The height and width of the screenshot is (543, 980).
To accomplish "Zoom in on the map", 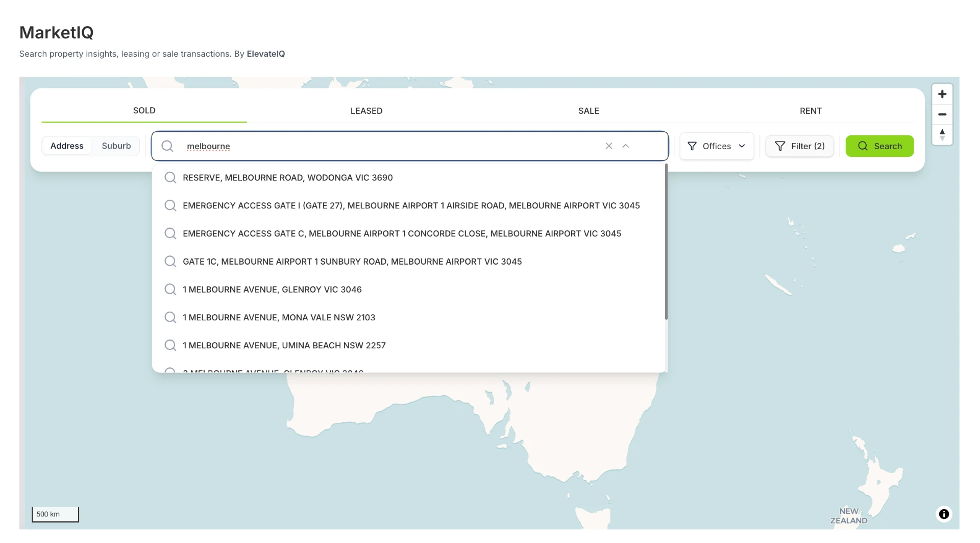I will [942, 95].
